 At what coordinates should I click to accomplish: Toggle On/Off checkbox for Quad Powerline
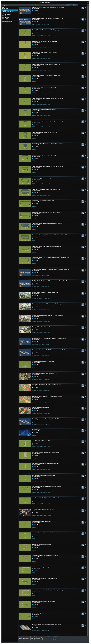33,616
